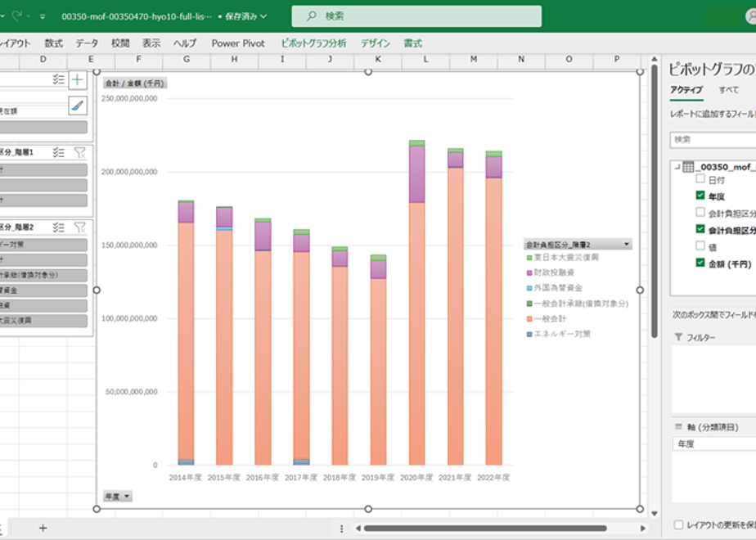756x540 pixels.
Task: Click the vertical scrollbar down arrow
Action: (654, 514)
